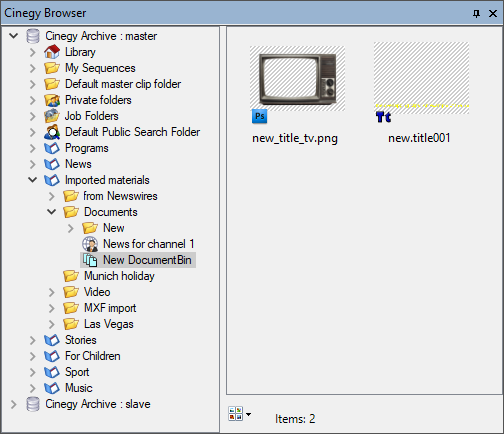504x434 pixels.
Task: Close the Cinegy Browser panel
Action: pyautogui.click(x=493, y=13)
